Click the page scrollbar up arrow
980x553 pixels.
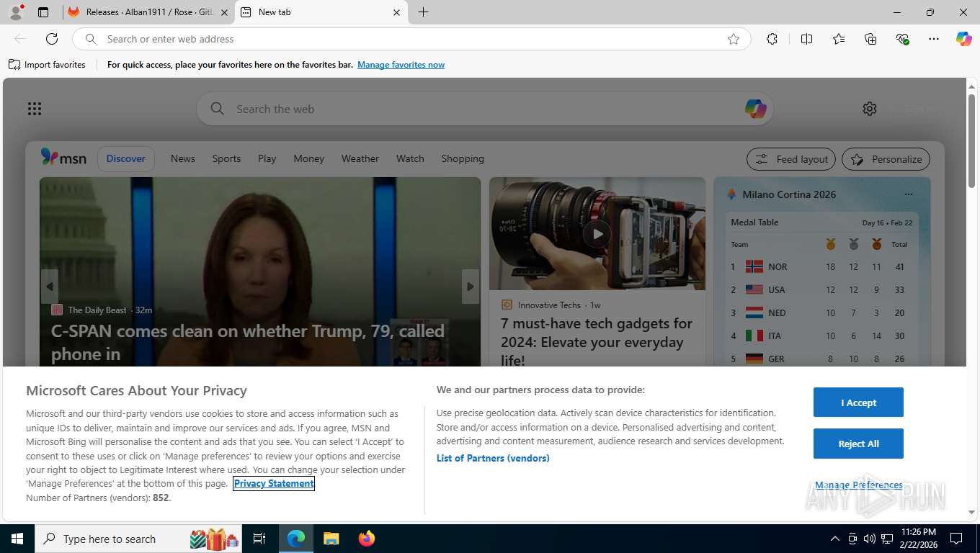pos(971,86)
